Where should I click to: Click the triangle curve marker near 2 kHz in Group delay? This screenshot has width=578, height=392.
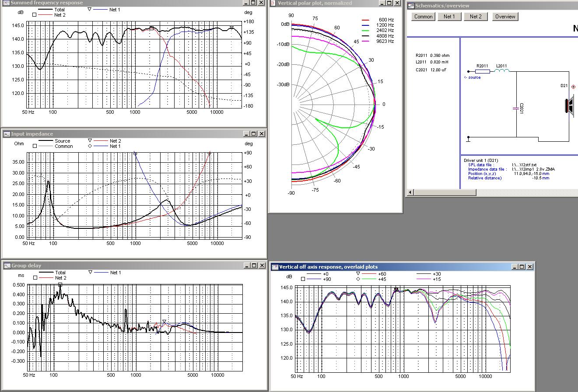pos(164,322)
